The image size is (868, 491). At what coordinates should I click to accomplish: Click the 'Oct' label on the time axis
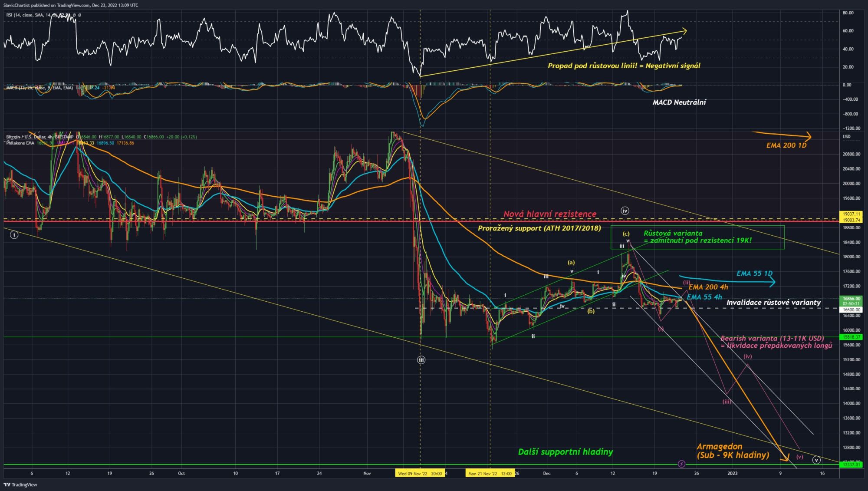(x=181, y=473)
